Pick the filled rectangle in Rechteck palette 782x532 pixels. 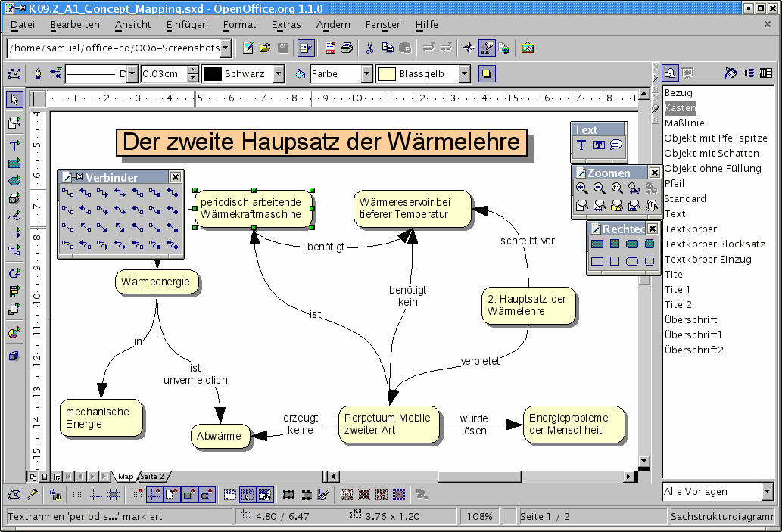[597, 244]
